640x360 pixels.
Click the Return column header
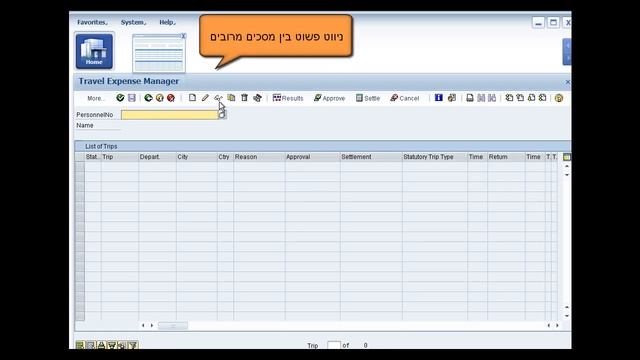click(506, 157)
